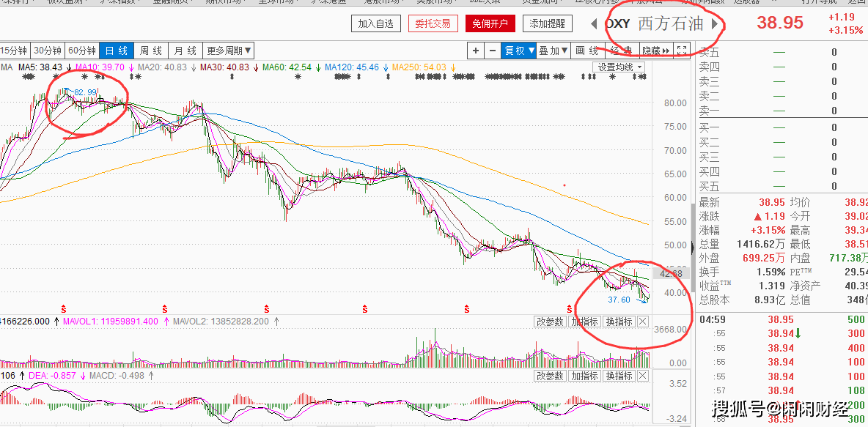The height and width of the screenshot is (427, 868).
Task: Click the MA5: 38.43 label
Action: pos(42,67)
